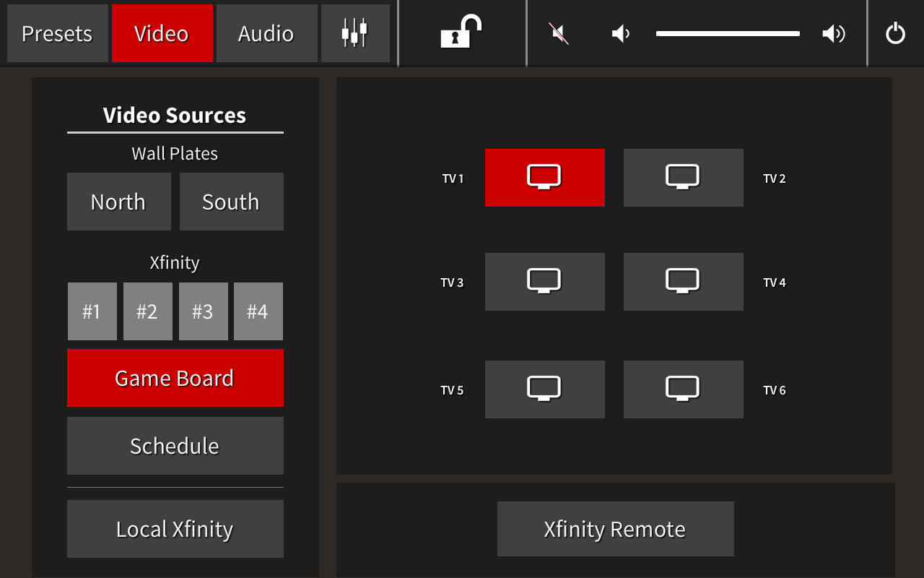Switch to the Presets tab
Screen dimensions: 924x578
[57, 33]
